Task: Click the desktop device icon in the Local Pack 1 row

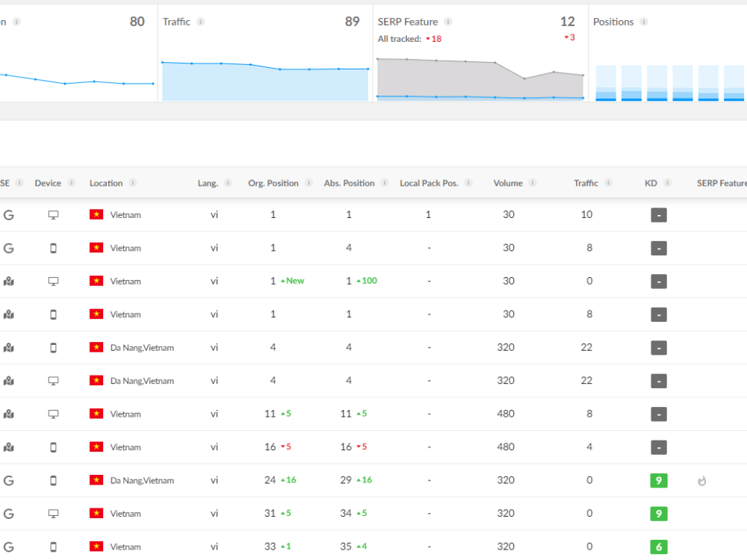Action: 53,215
